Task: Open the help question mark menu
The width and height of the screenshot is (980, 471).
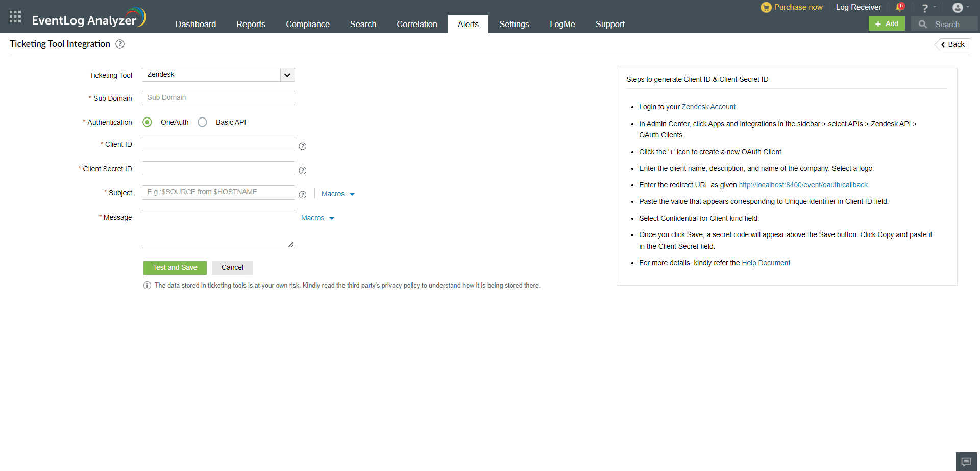Action: pyautogui.click(x=925, y=7)
